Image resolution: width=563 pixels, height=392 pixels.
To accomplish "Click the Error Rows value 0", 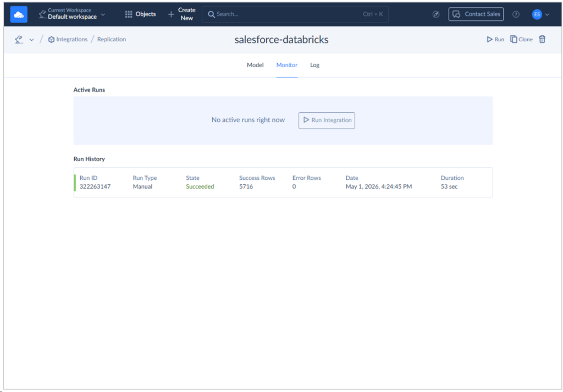I will pos(294,186).
